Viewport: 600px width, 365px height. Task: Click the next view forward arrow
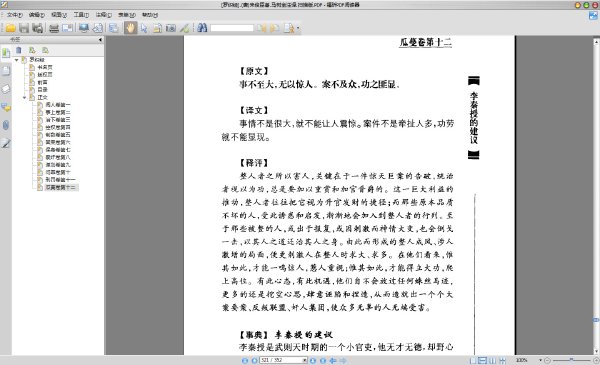343,360
